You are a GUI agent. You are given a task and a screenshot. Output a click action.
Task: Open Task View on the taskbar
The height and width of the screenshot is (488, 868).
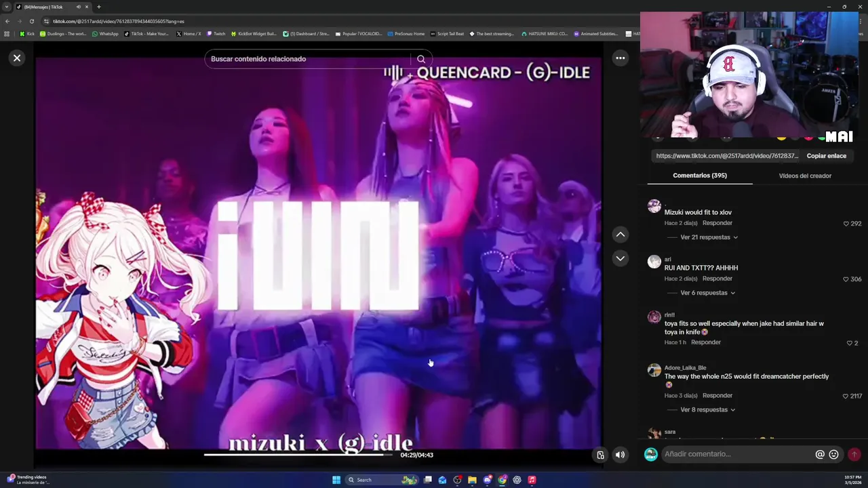[x=428, y=480]
